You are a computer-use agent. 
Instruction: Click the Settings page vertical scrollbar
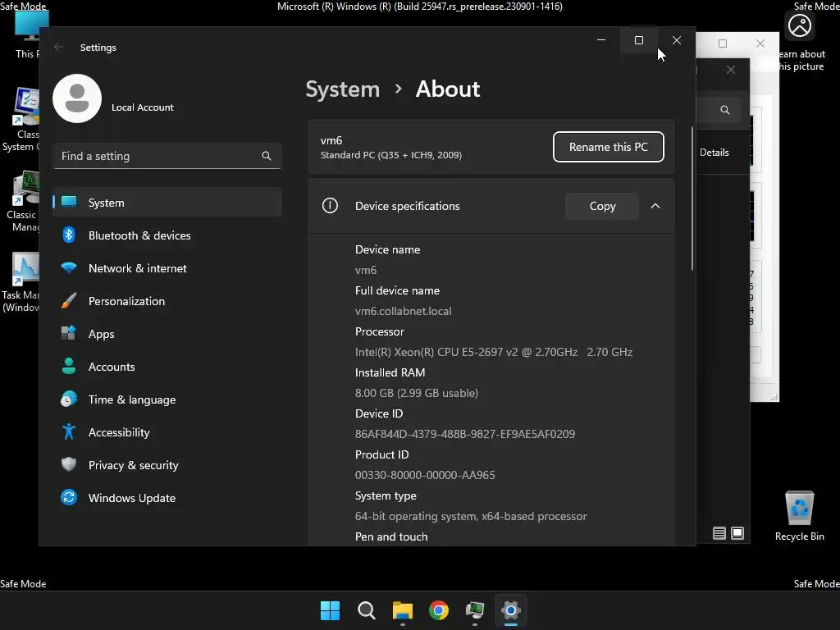click(692, 199)
